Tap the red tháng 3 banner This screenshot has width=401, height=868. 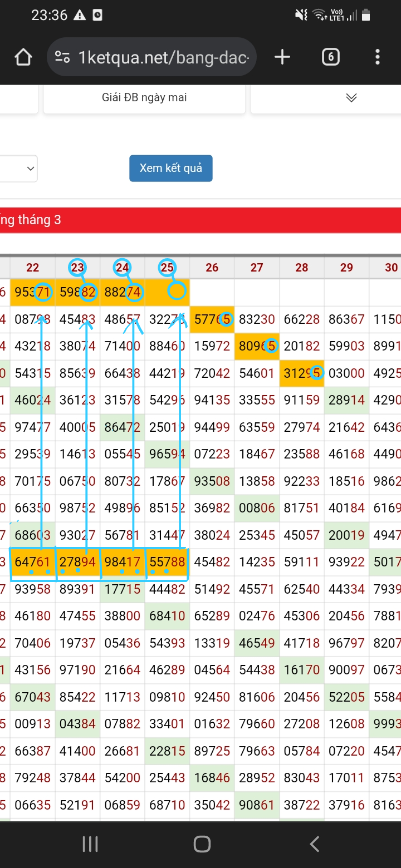point(200,220)
